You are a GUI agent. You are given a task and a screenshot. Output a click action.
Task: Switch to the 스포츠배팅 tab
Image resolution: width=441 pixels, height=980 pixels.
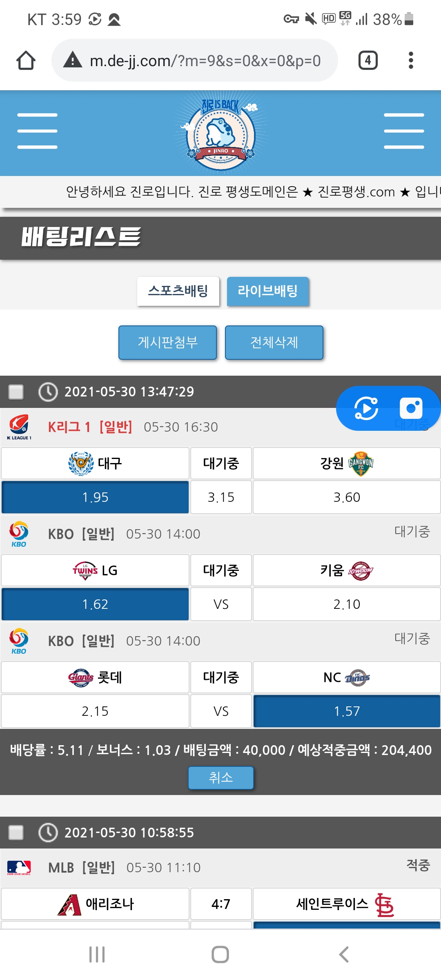(178, 291)
